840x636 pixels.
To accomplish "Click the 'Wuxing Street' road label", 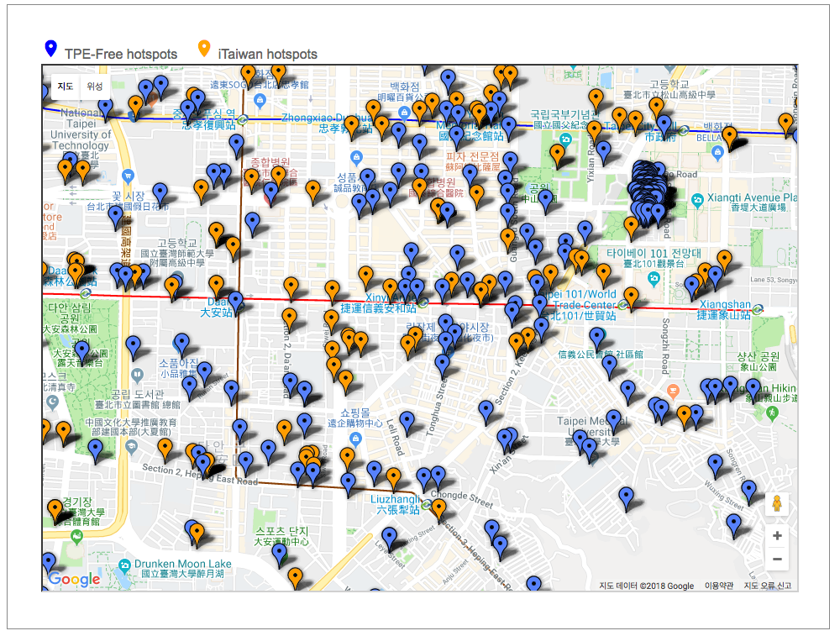I will 724,495.
